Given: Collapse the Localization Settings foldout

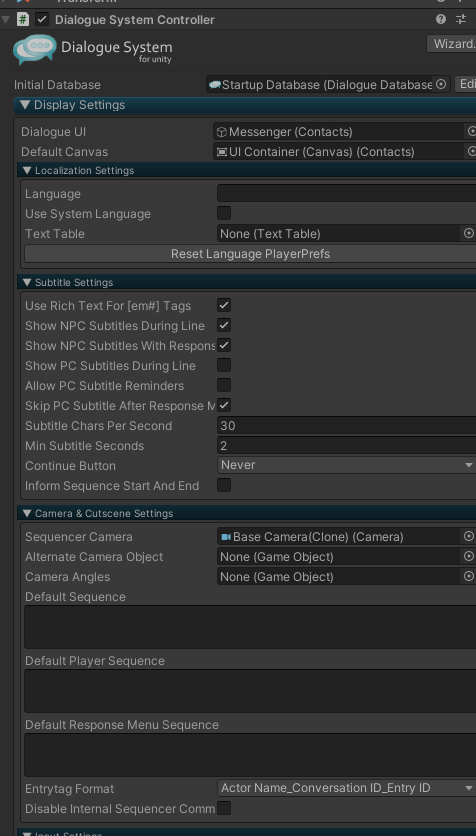Looking at the screenshot, I should pyautogui.click(x=27, y=171).
